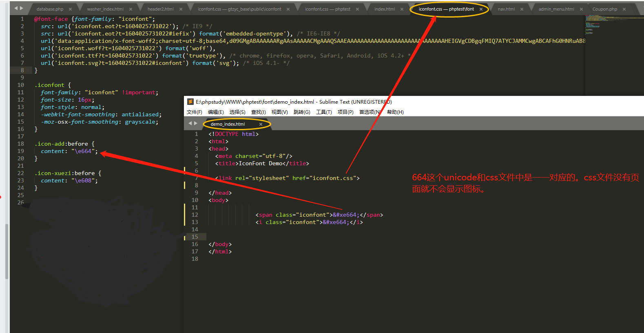This screenshot has height=333, width=644.
Task: Close the iconfont.css — phptest tab
Action: [358, 9]
